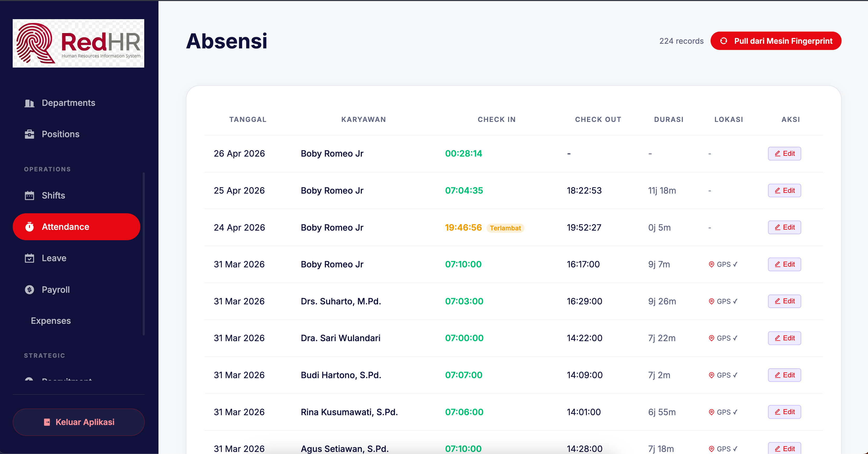Image resolution: width=868 pixels, height=454 pixels.
Task: Edit the 26 Apr 2026 attendance record
Action: [784, 153]
